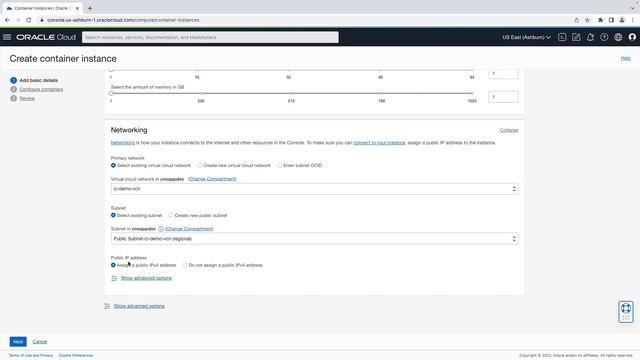Open the help question mark icon
The width and height of the screenshot is (640, 360).
click(604, 37)
